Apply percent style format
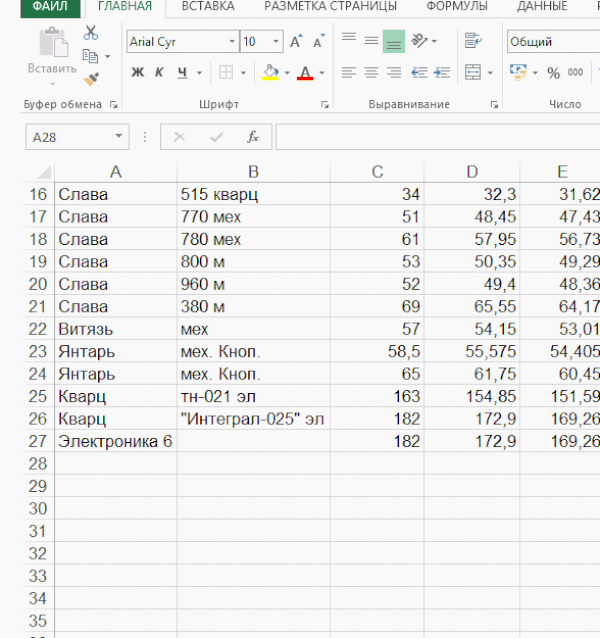This screenshot has height=638, width=600. pyautogui.click(x=553, y=73)
